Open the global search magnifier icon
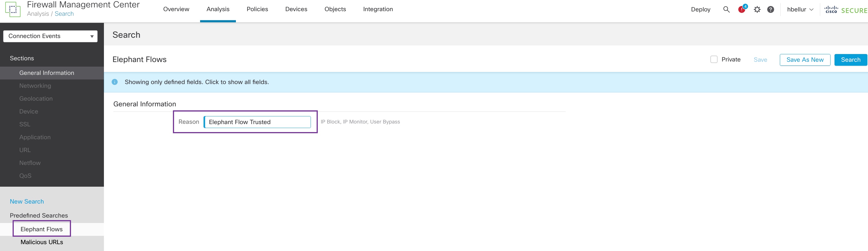The width and height of the screenshot is (868, 251). click(x=726, y=9)
